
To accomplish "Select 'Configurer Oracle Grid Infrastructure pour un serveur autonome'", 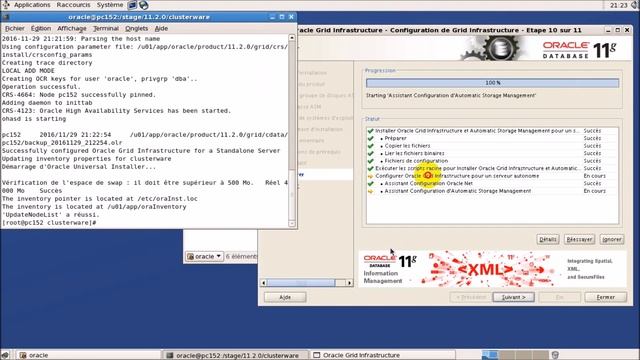I will [x=492, y=176].
